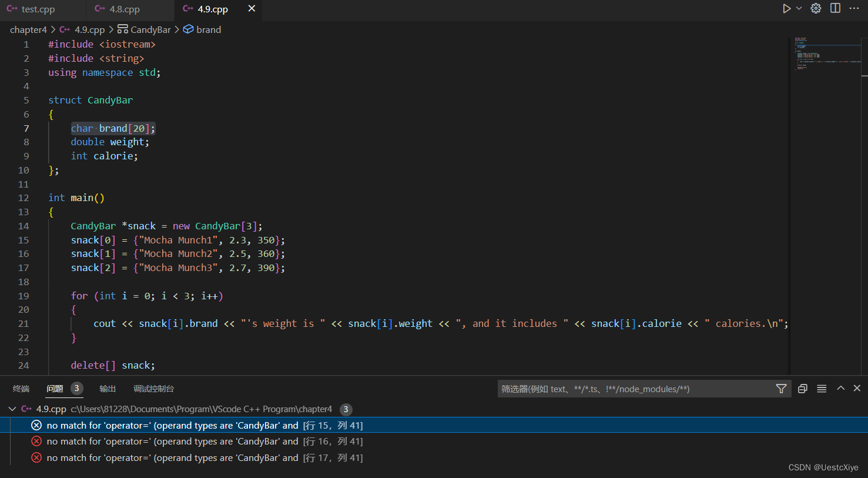Click '#include <iostream>' line
Screen dimensions: 868x478
click(x=102, y=44)
